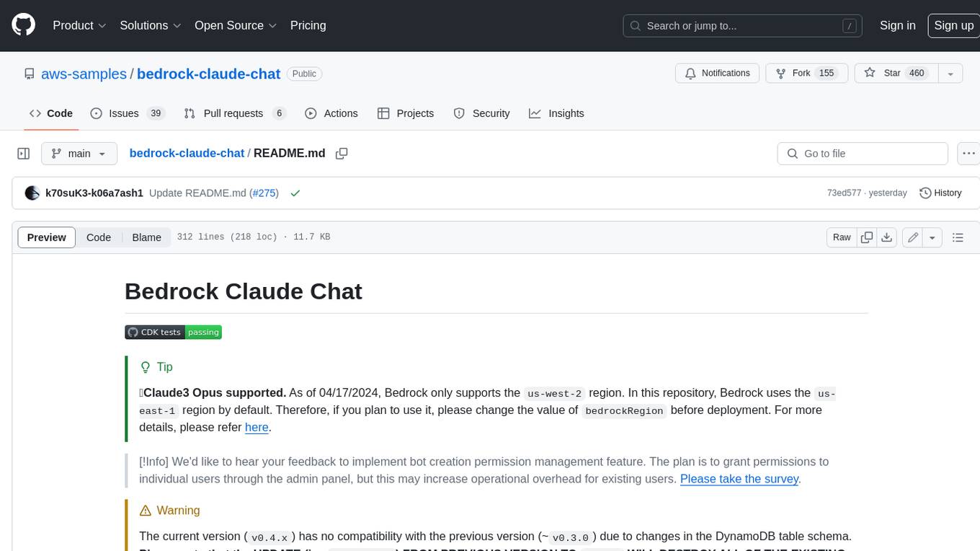Open the Raw file view
This screenshot has height=551, width=980.
842,237
